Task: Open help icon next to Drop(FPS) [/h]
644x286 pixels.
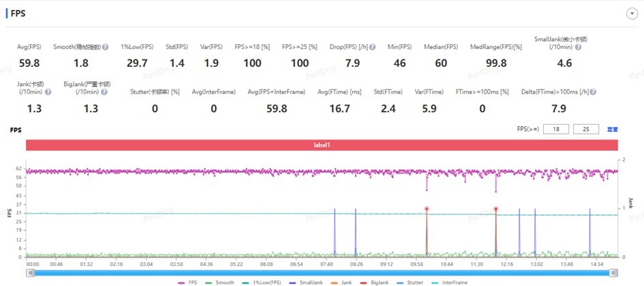Action: (x=372, y=47)
